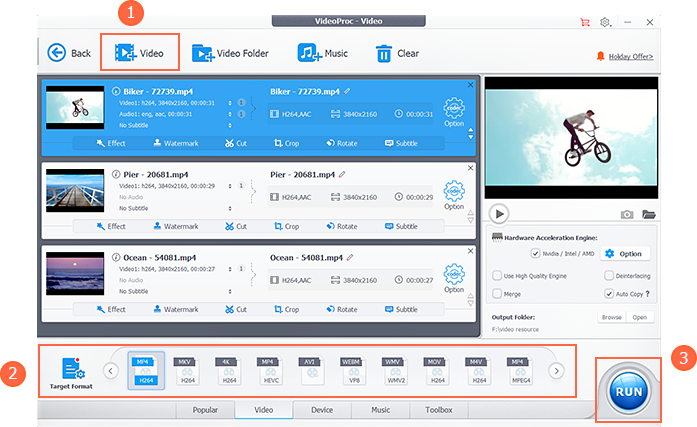The width and height of the screenshot is (697, 427).
Task: Crop the Pier video
Action: [x=287, y=226]
